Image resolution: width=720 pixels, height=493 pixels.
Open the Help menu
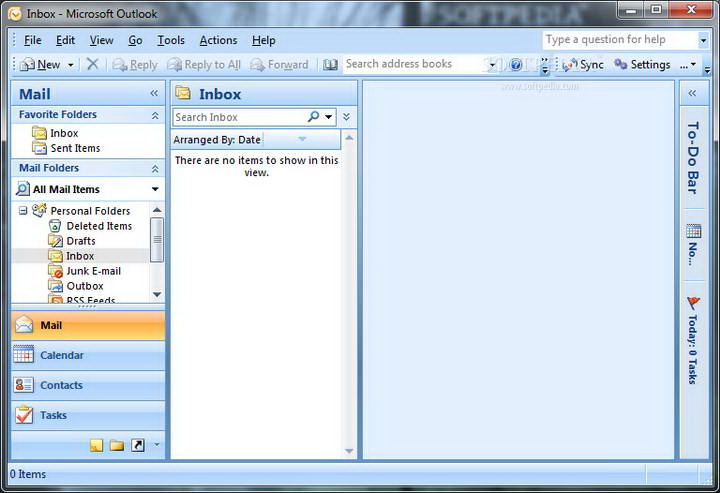[x=264, y=40]
